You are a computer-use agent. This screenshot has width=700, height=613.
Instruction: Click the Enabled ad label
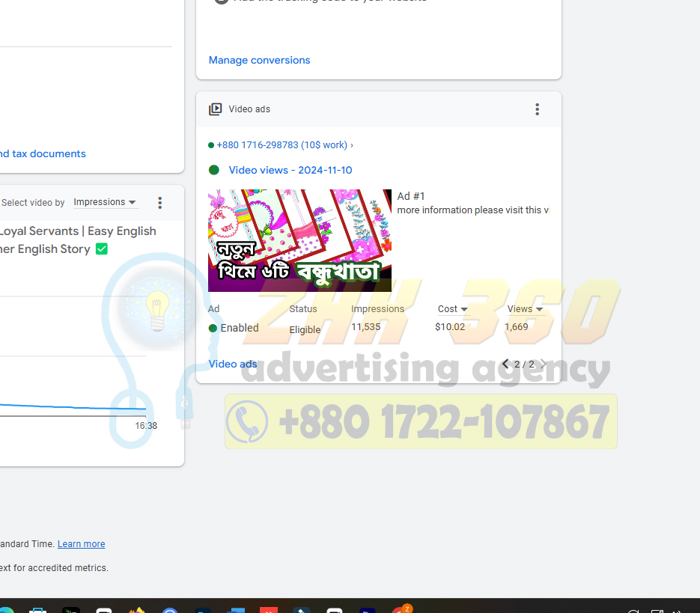click(x=240, y=328)
